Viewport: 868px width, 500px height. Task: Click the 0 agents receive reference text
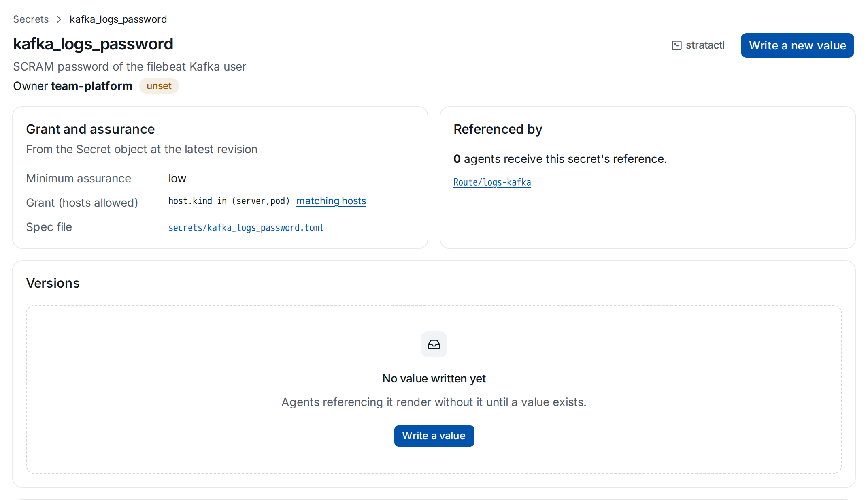coord(560,159)
